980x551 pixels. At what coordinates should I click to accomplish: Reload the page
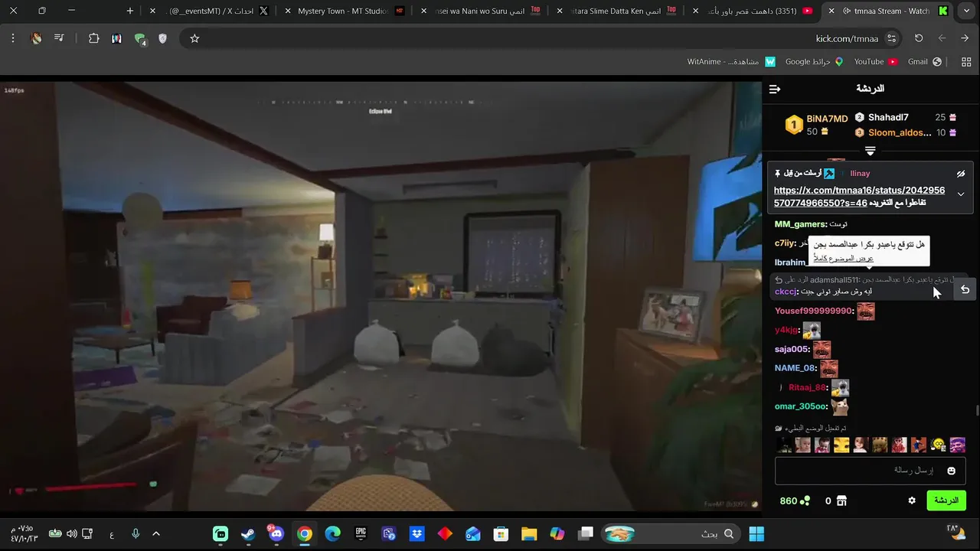pos(919,38)
